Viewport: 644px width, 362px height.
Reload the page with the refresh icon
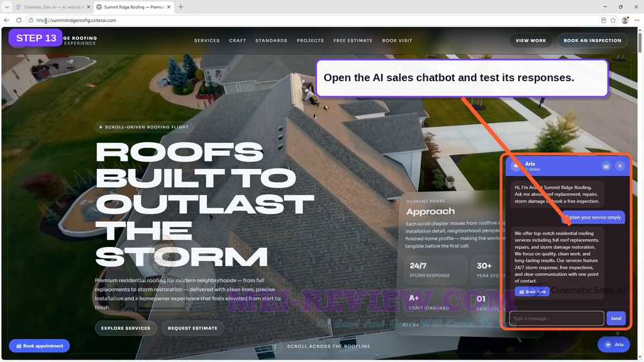(19, 20)
